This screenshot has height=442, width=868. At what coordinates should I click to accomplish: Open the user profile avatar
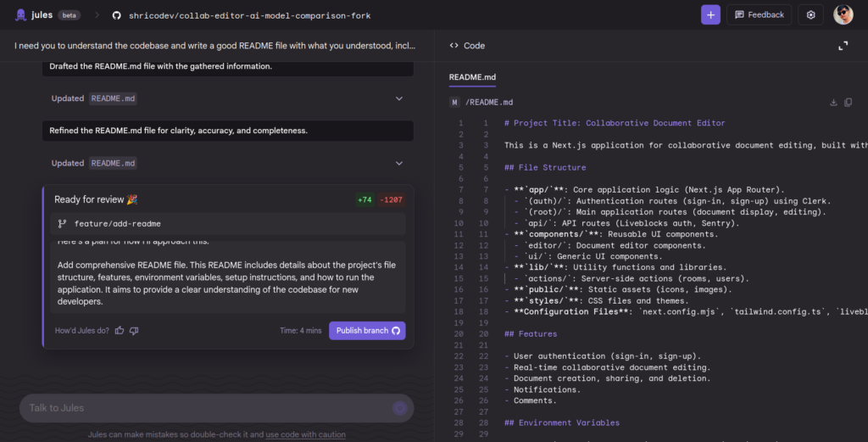843,15
